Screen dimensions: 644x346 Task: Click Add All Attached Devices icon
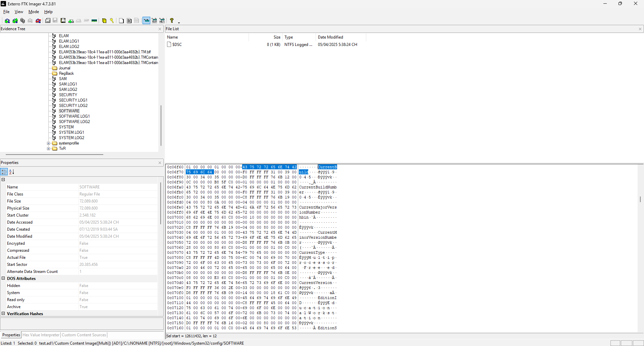click(15, 21)
